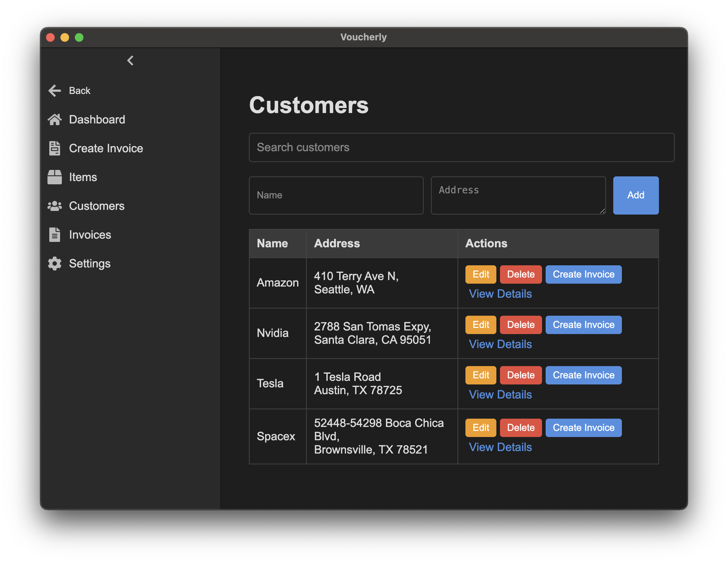Screen dimensions: 728x563
Task: Click the Name column header
Action: click(278, 244)
